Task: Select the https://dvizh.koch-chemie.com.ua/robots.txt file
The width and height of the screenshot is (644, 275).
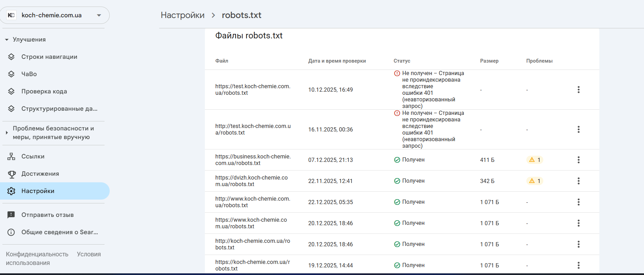Action: [252, 181]
